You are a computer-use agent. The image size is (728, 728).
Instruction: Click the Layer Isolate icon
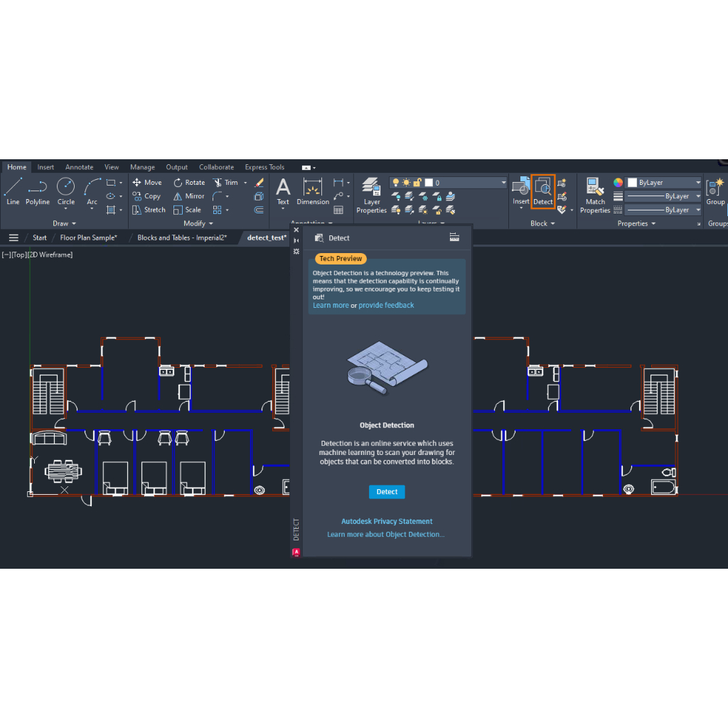click(409, 196)
